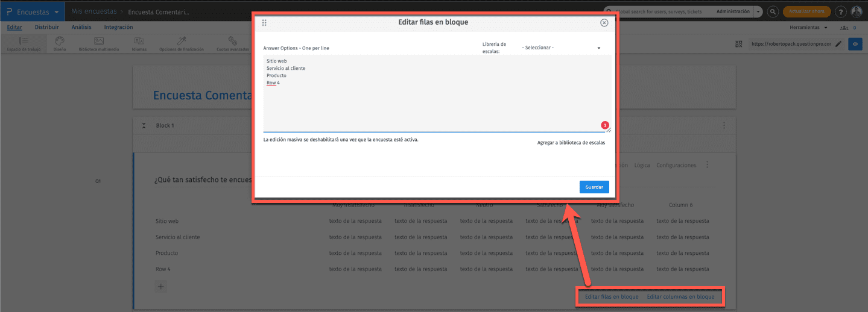Click Encuesta Comentari... breadcrumb title
Viewport: 868px width, 312px height.
click(x=159, y=11)
